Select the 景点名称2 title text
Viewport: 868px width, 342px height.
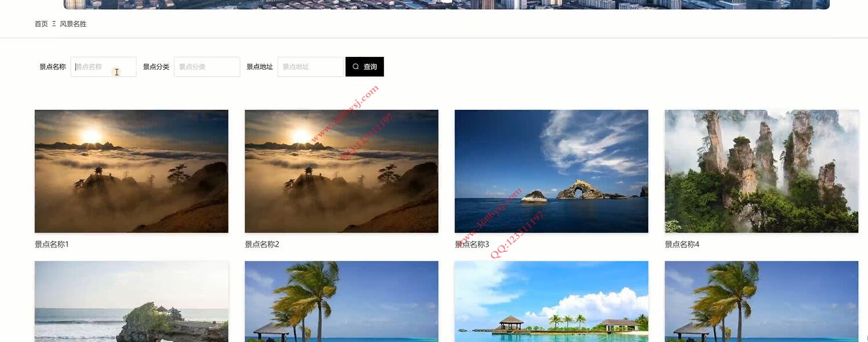[x=262, y=244]
